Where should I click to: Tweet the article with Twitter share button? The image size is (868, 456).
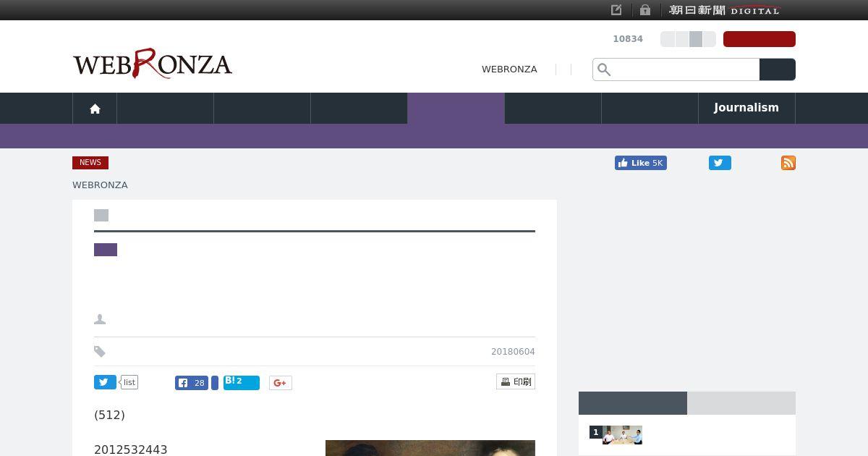coord(105,382)
